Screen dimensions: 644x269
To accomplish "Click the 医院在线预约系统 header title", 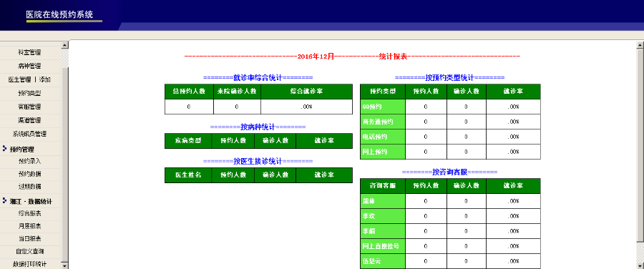I will [x=59, y=14].
